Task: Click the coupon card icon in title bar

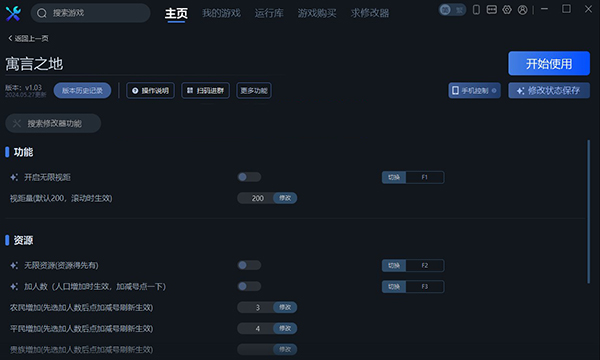Action: coord(491,10)
